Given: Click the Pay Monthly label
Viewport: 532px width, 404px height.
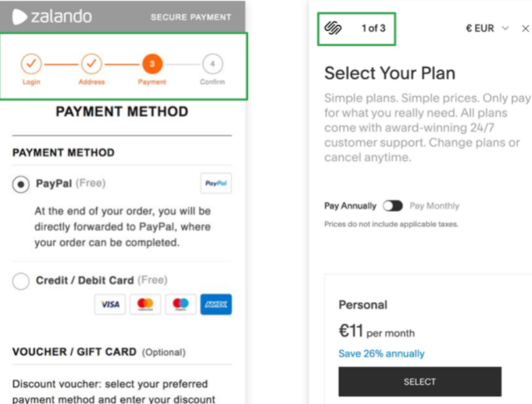Looking at the screenshot, I should pyautogui.click(x=434, y=206).
